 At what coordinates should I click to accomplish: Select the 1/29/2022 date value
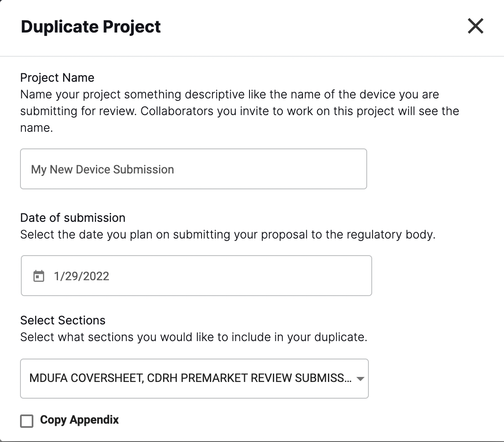(81, 276)
